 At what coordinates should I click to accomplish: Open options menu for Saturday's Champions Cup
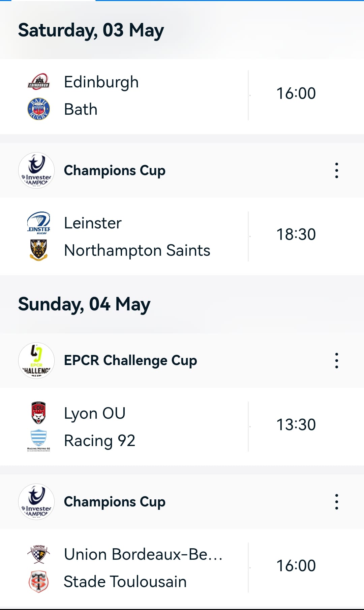click(x=336, y=170)
